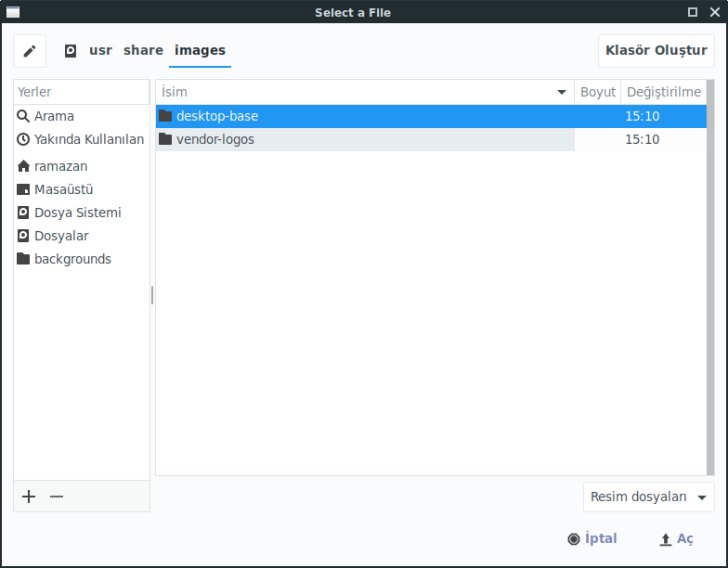The width and height of the screenshot is (728, 568).
Task: Open Arama search place
Action: [82, 116]
